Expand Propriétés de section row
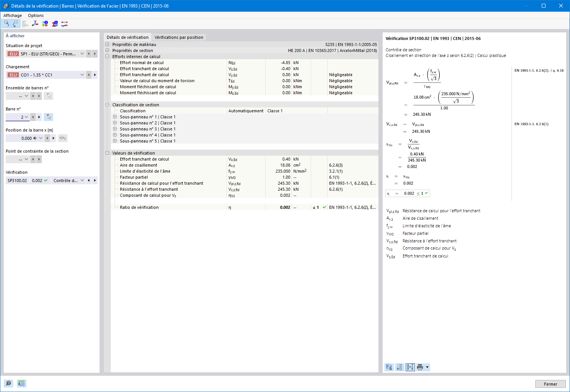 (107, 51)
